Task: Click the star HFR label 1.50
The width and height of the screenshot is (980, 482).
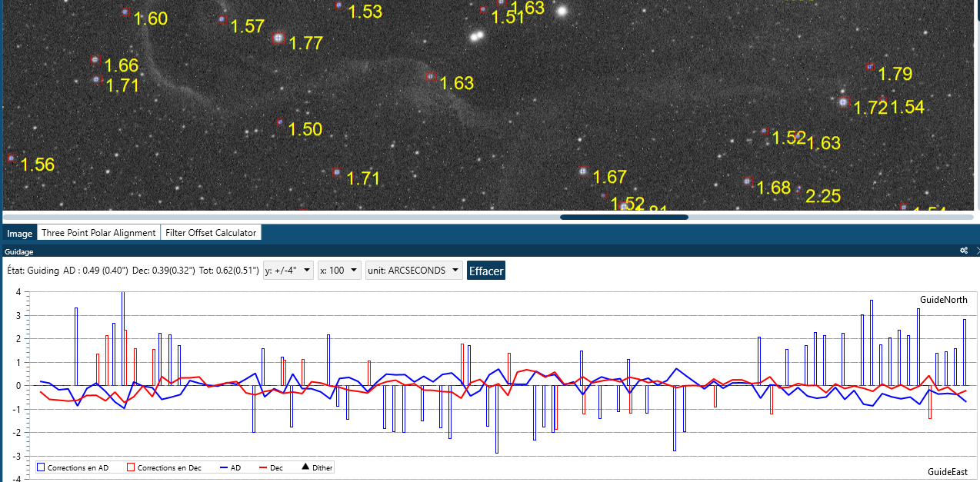Action: (x=305, y=129)
